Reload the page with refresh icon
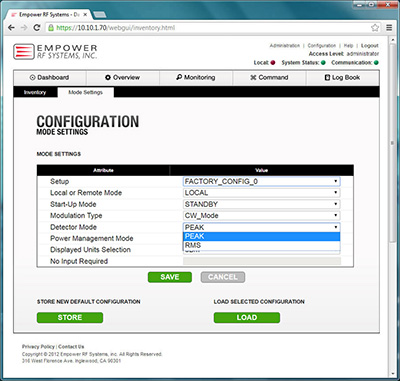 pyautogui.click(x=37, y=28)
